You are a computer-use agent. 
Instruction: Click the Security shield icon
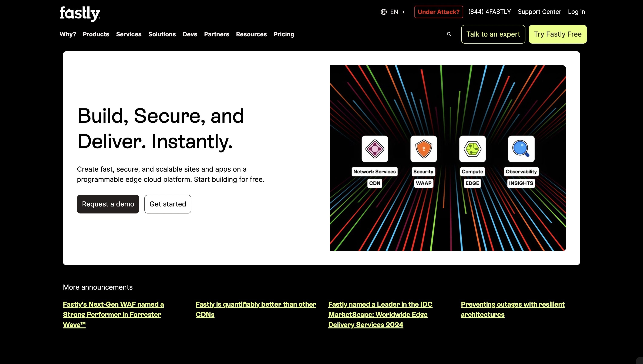(x=424, y=149)
